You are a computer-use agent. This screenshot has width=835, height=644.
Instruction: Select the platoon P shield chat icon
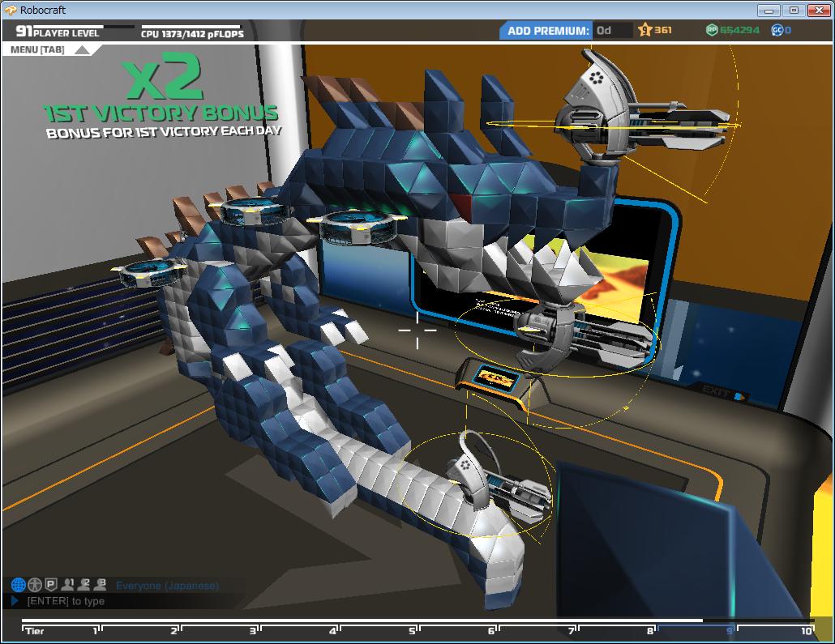[50, 585]
